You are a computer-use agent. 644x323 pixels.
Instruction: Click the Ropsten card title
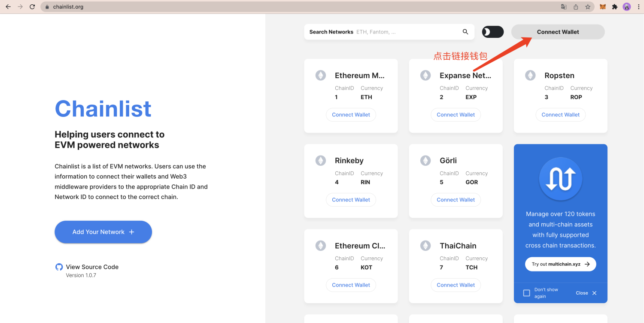pyautogui.click(x=559, y=76)
